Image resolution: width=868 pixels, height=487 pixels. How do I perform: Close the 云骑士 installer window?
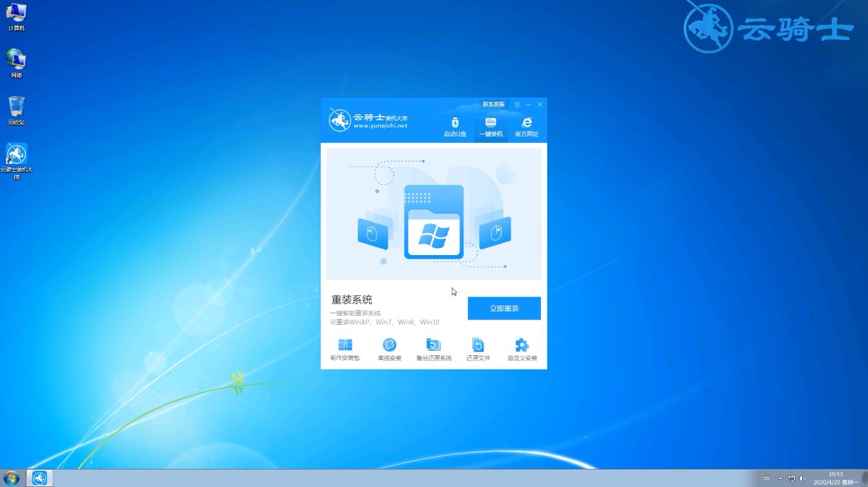pos(540,105)
